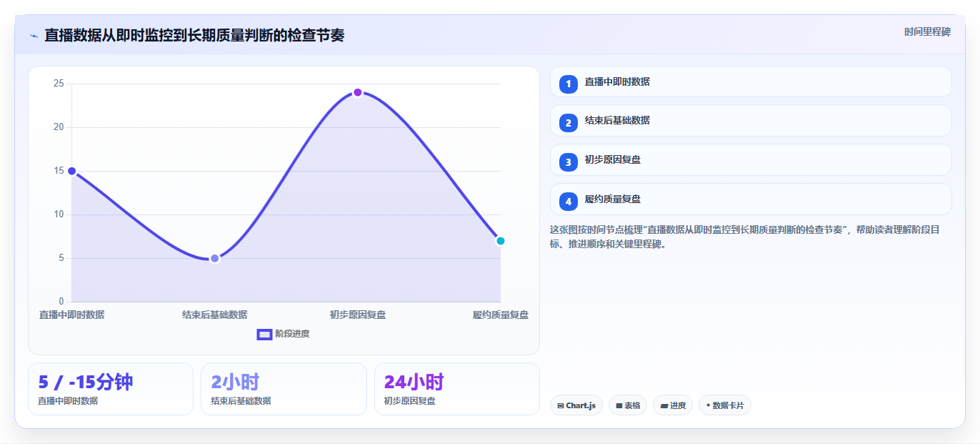Open the 直播中即时数据 step row

coord(751,82)
